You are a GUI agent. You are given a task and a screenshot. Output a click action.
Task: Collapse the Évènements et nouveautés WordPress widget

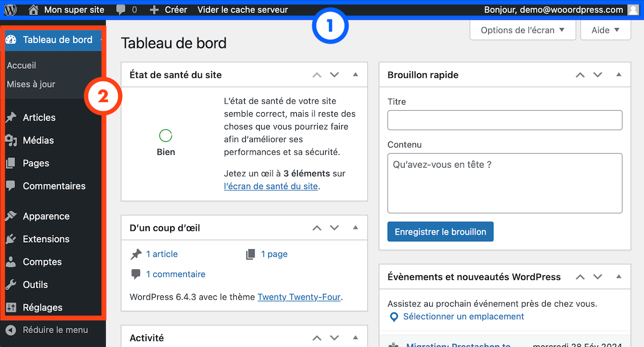(618, 277)
